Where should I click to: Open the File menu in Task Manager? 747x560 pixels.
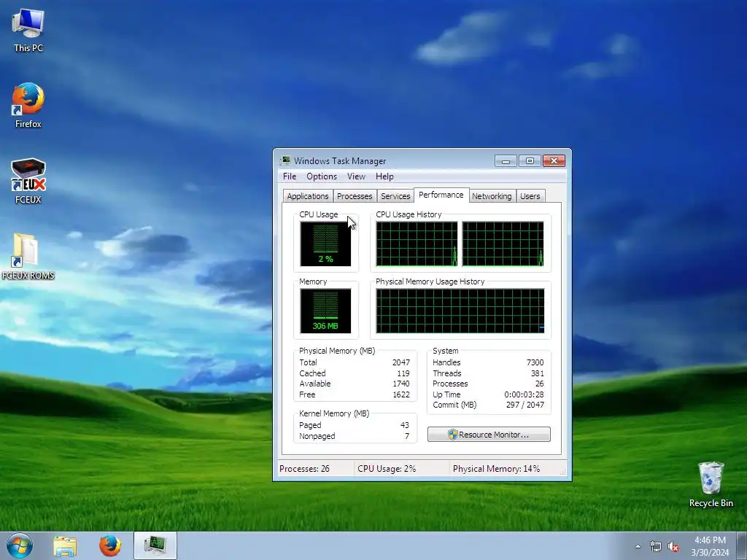[289, 176]
